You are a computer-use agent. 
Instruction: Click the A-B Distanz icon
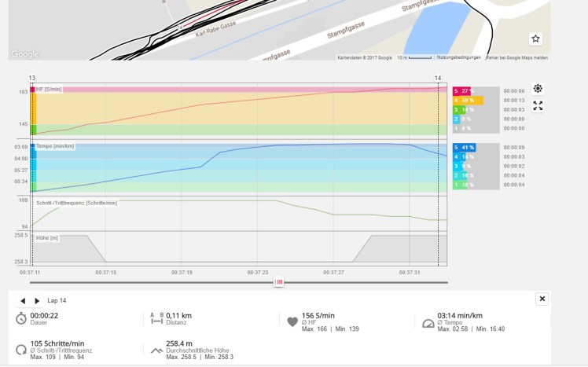point(156,318)
